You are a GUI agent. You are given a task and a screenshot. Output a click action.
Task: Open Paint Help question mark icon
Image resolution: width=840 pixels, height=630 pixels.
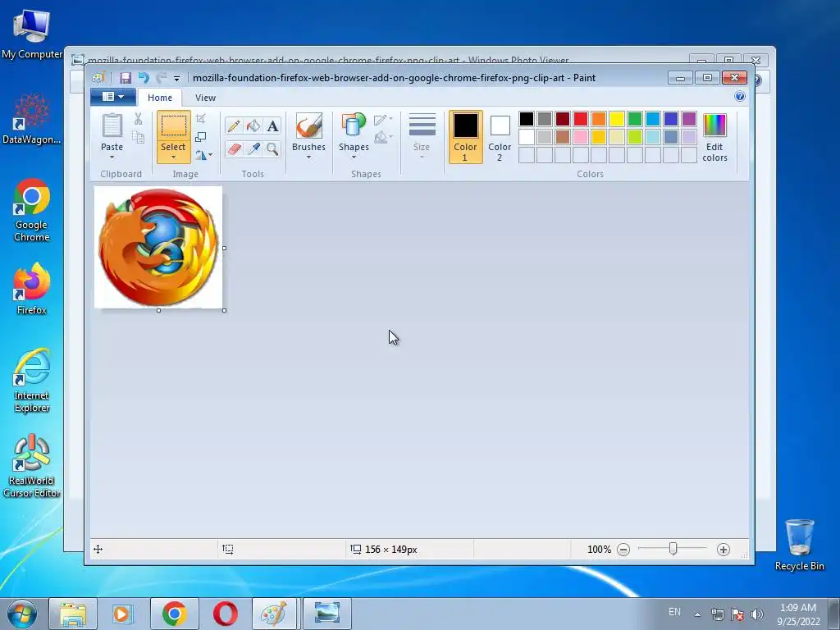pyautogui.click(x=740, y=97)
